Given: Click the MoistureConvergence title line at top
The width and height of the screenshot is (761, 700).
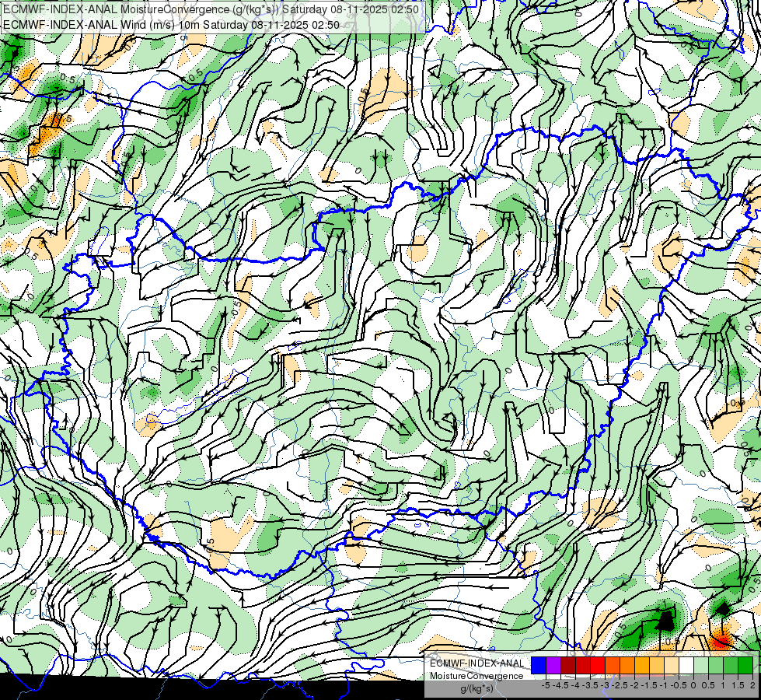Looking at the screenshot, I should 210,9.
